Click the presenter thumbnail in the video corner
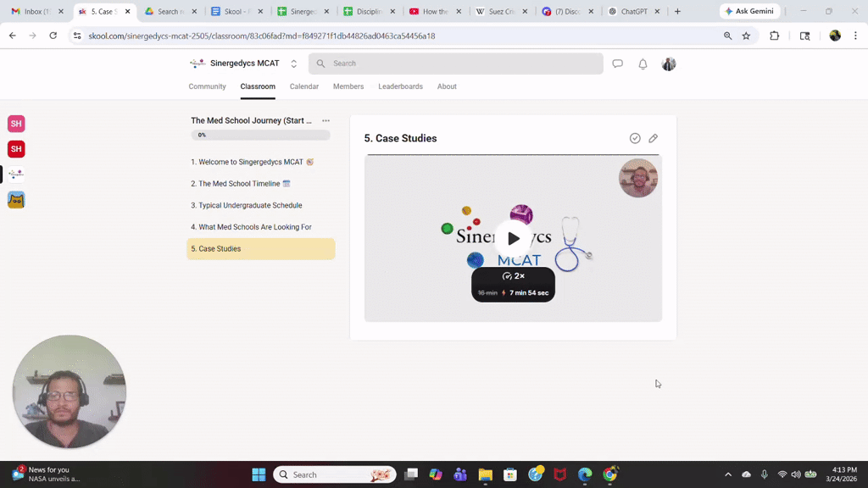The width and height of the screenshot is (868, 488). (638, 178)
